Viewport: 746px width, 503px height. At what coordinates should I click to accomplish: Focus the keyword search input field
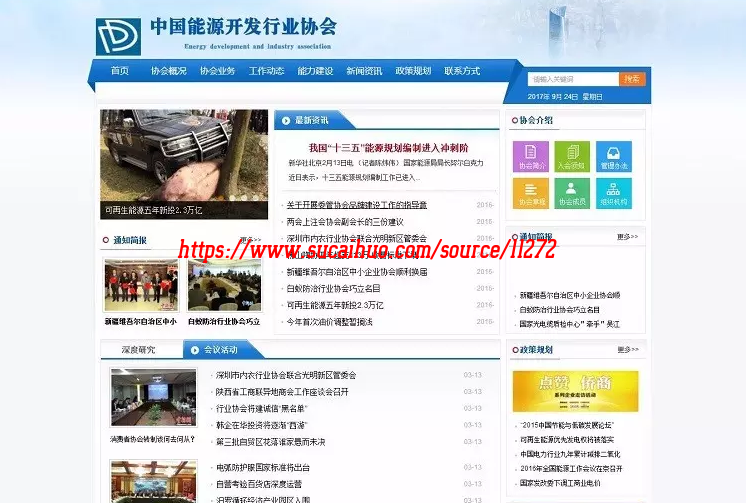pyautogui.click(x=573, y=79)
